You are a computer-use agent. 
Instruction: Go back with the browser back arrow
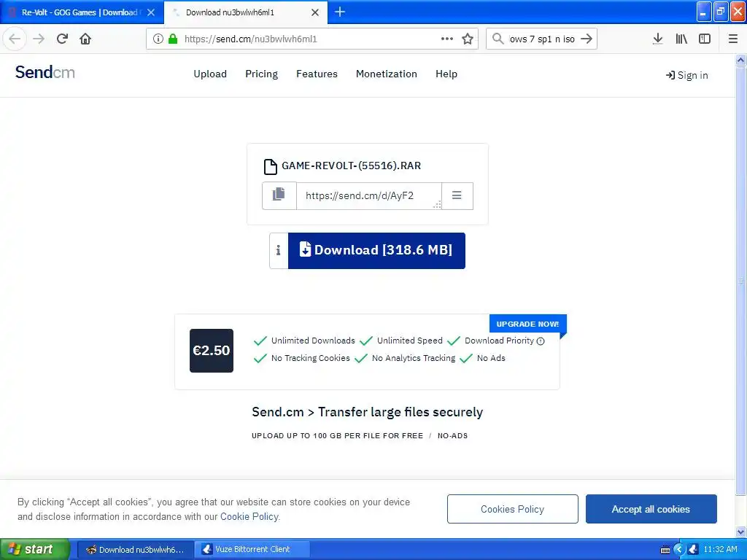tap(15, 39)
